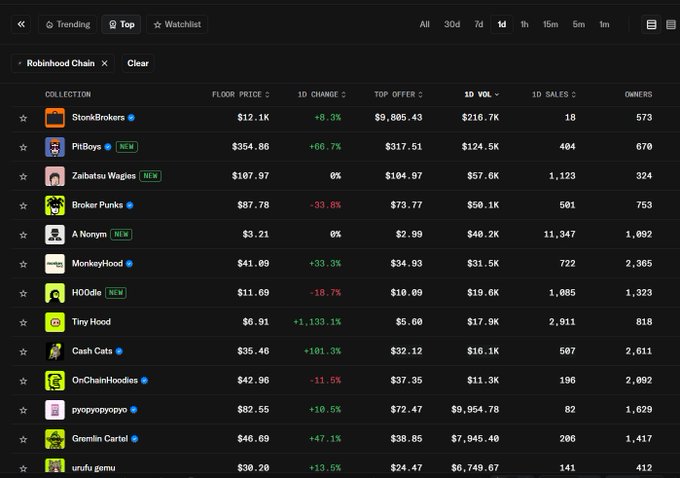Click Gremlin Cartel avatar icon

(55, 439)
